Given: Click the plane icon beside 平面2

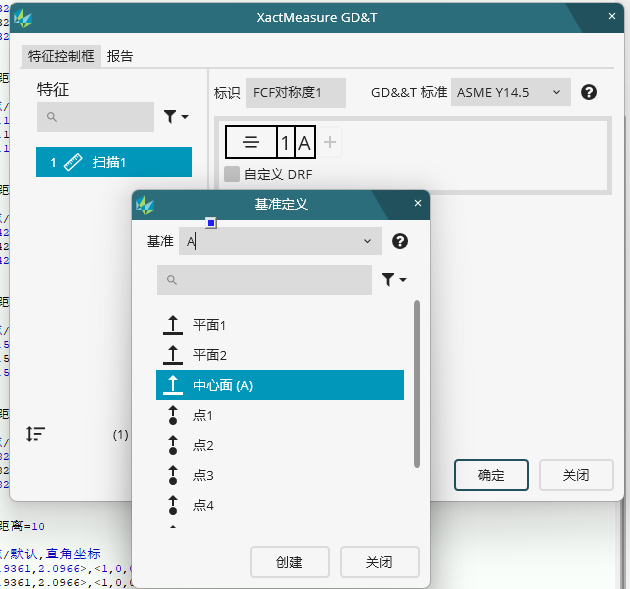Looking at the screenshot, I should point(173,355).
